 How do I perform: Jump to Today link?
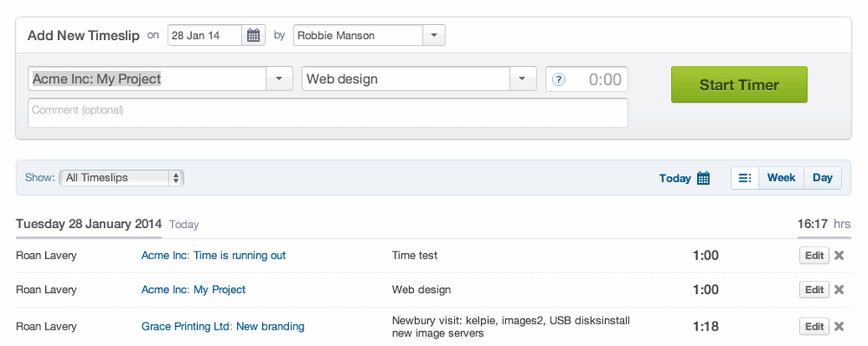point(674,179)
